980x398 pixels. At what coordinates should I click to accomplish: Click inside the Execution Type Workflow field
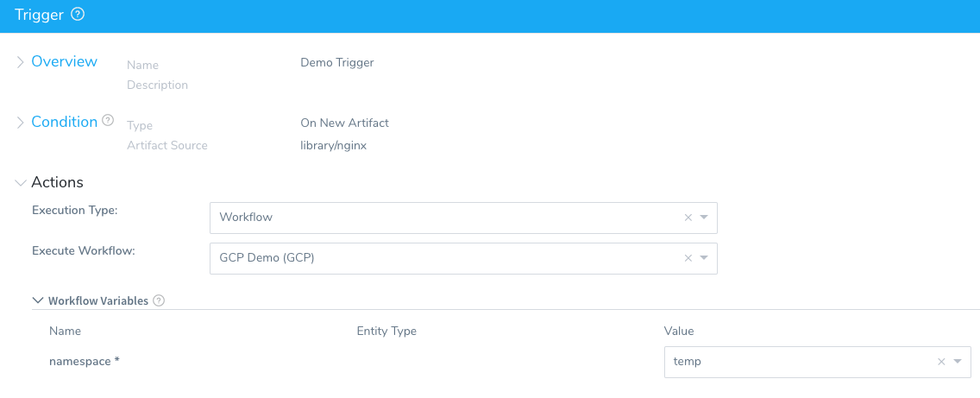[x=464, y=218]
